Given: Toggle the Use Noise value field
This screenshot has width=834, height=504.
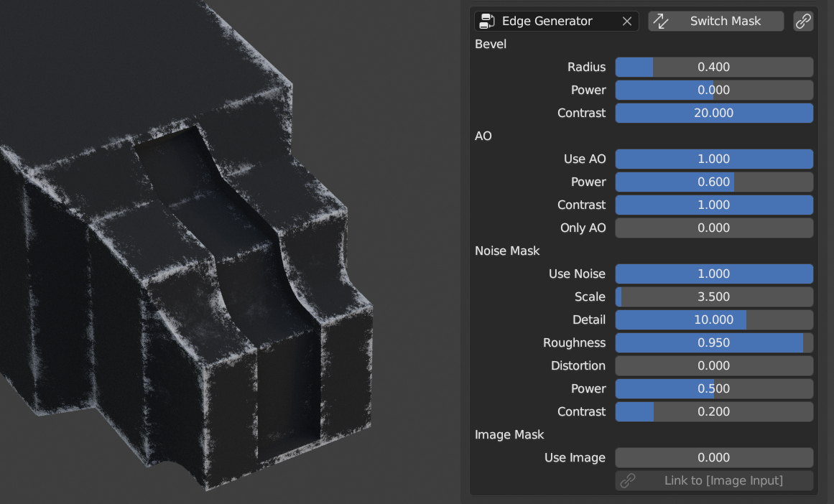Looking at the screenshot, I should 714,274.
